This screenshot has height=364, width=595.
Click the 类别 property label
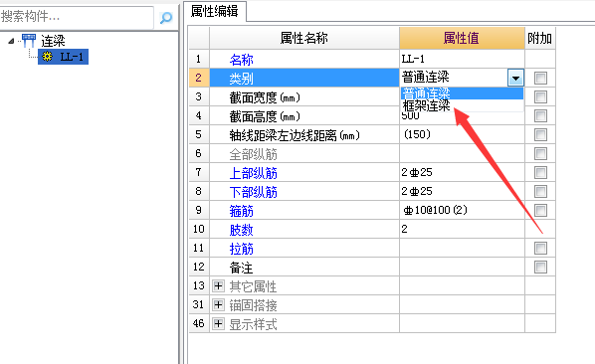pos(242,79)
